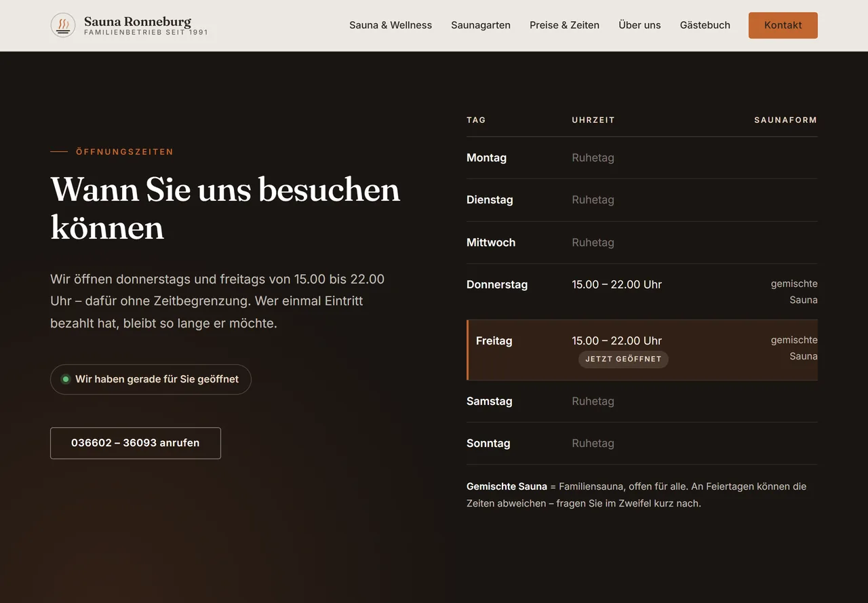Click the intro paragraph about donnerstags und freitags
The width and height of the screenshot is (868, 603).
(x=217, y=301)
